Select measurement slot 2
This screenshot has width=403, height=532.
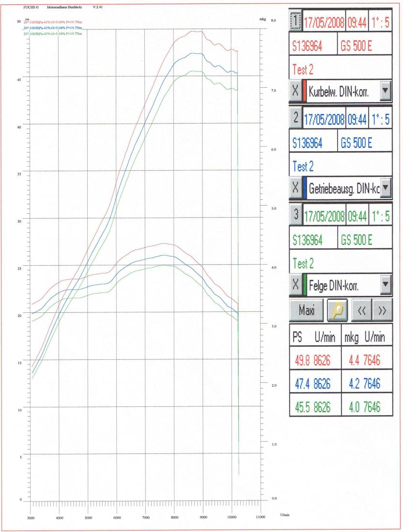tap(295, 118)
